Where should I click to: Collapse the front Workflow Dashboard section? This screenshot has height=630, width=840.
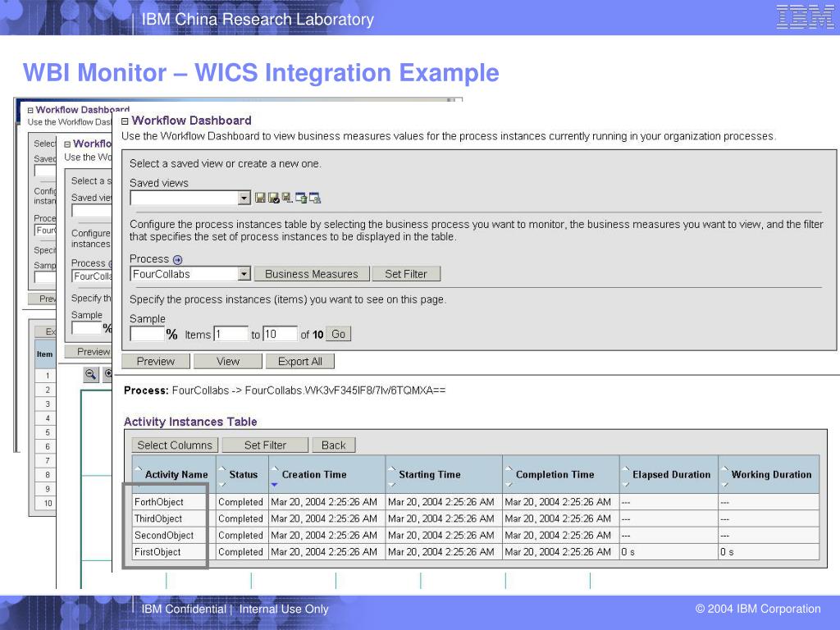(x=125, y=121)
